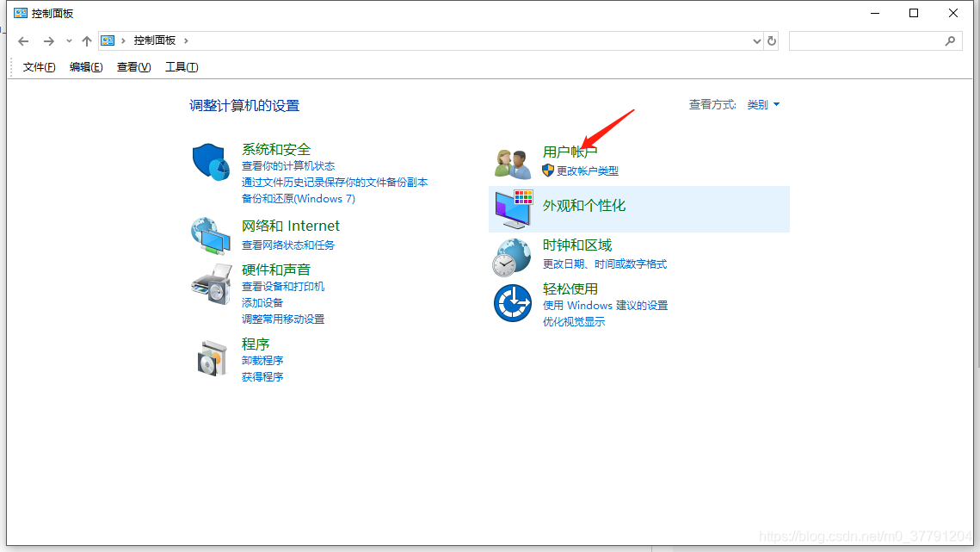Click 更改帐户类型 link
980x552 pixels.
[x=588, y=171]
